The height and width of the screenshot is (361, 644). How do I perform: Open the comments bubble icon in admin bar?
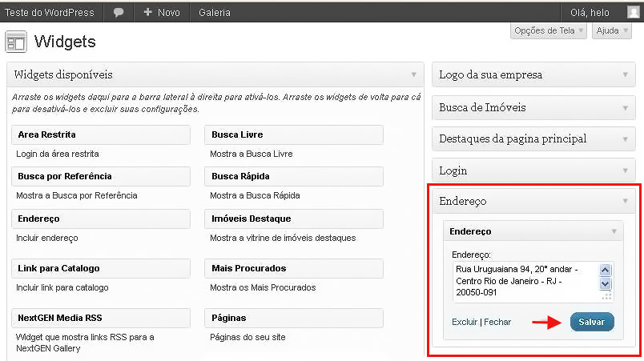click(x=119, y=12)
